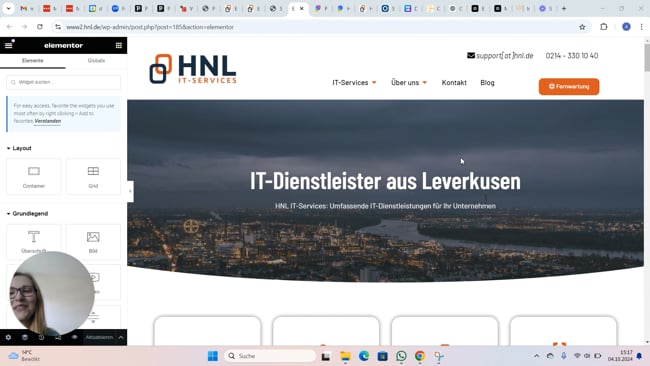Open the Elementor widgets grid icon
650x366 pixels.
[x=119, y=46]
